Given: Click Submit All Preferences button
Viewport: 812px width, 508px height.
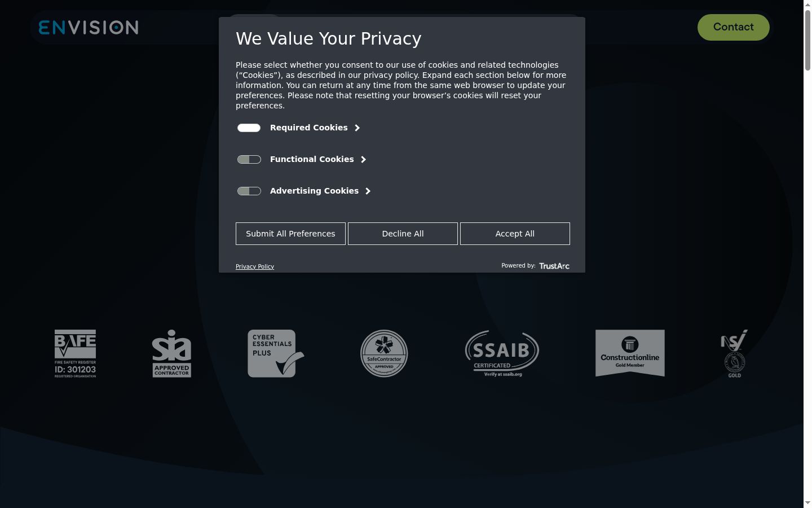Looking at the screenshot, I should click(290, 234).
